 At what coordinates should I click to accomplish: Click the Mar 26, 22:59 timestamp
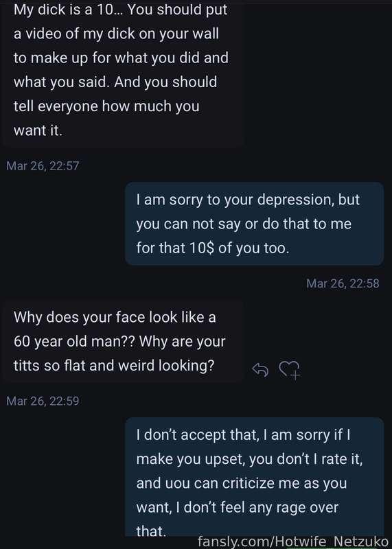43,401
